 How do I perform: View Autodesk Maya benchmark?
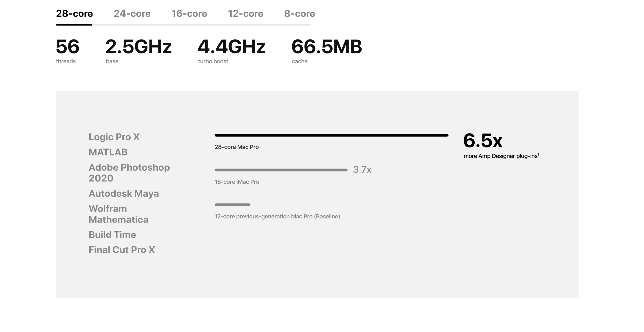[124, 193]
